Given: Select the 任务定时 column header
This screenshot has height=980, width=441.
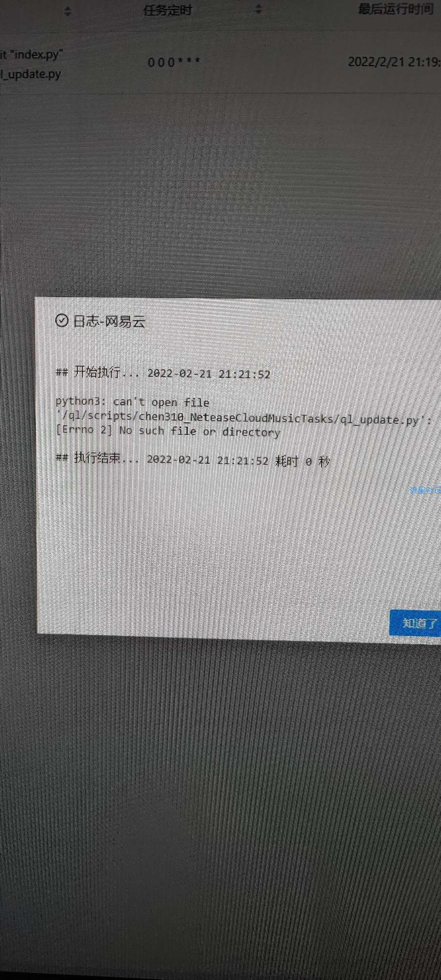Looking at the screenshot, I should [x=168, y=10].
